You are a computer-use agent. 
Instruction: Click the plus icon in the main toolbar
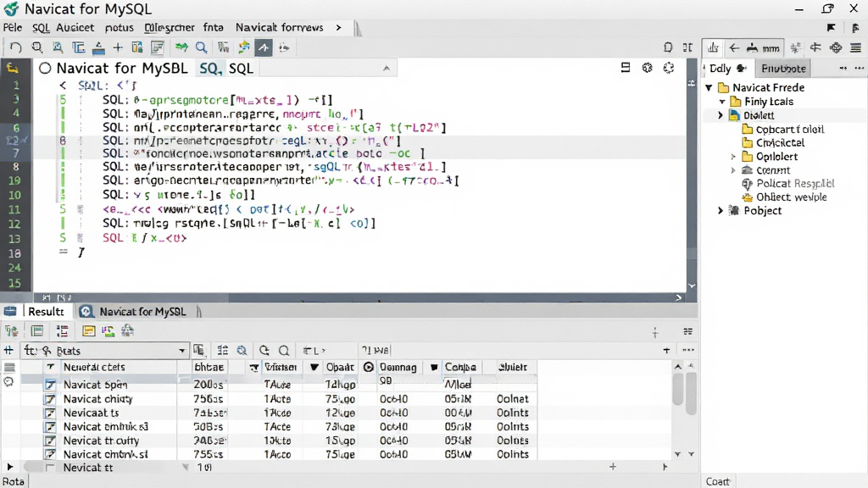pos(117,48)
